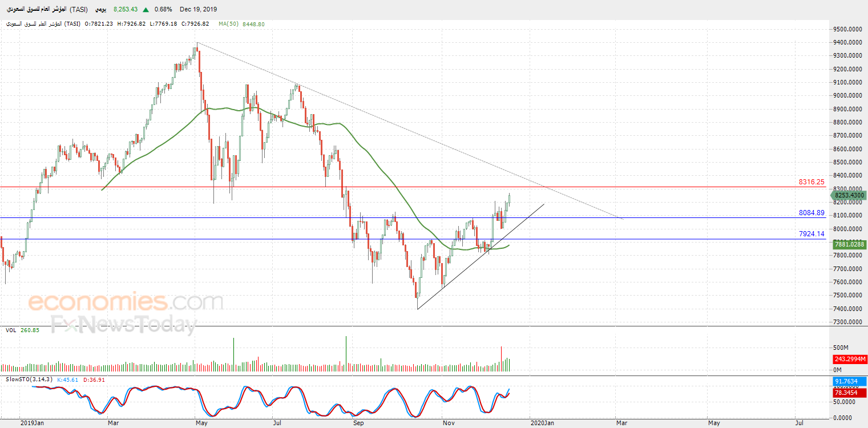Click the 7924.14 blue support level label
868x428 pixels.
tap(811, 234)
